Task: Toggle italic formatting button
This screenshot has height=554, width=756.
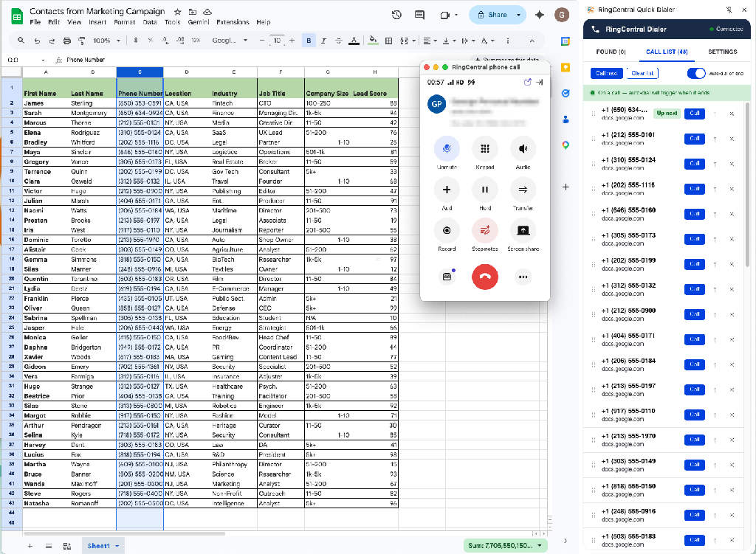Action: (323, 41)
